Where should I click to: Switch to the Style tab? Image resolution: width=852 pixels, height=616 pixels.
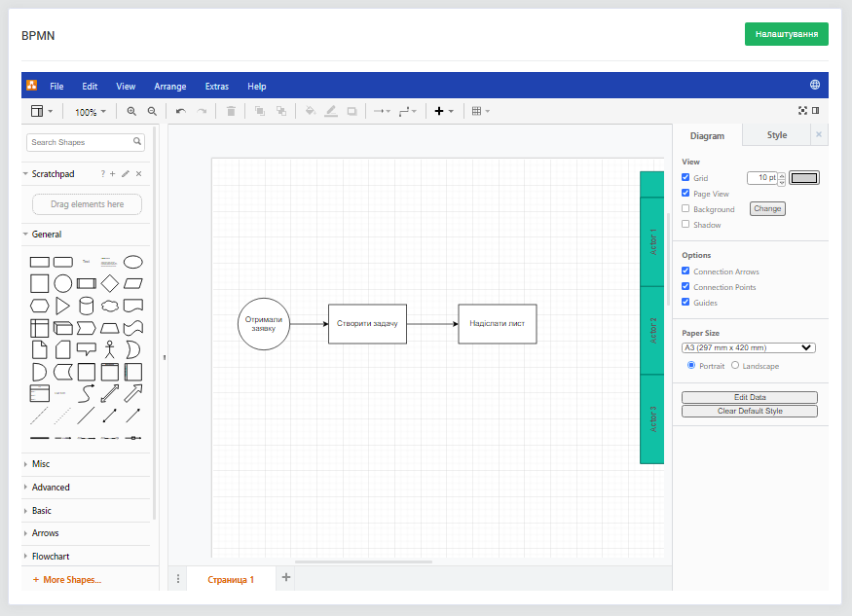pyautogui.click(x=776, y=135)
